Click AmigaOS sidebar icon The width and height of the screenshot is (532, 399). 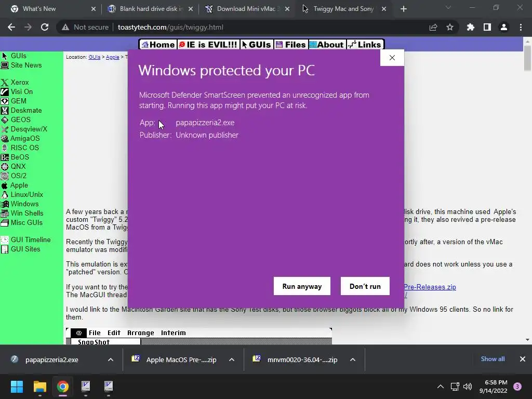[x=4, y=138]
